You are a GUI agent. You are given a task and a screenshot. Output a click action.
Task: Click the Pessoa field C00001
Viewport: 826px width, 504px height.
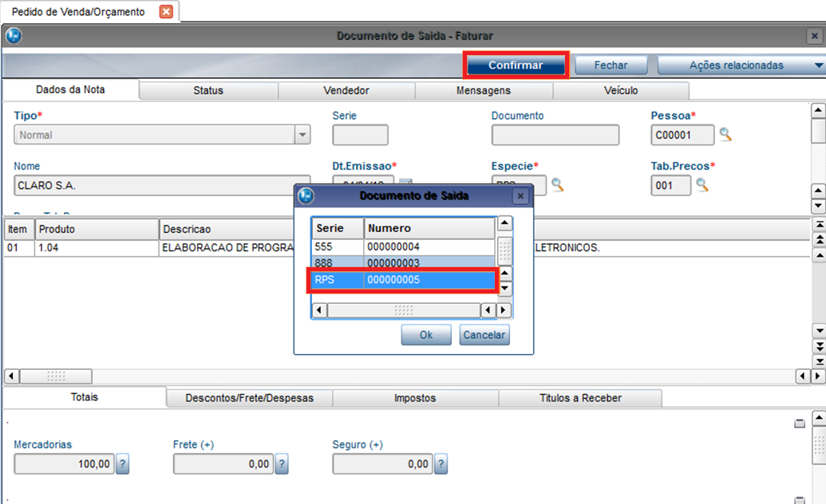[x=682, y=135]
